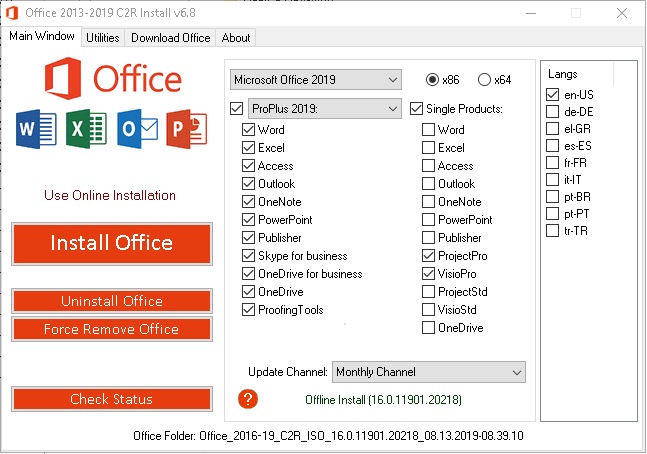Check the VisioStd checkbox
The width and height of the screenshot is (647, 454).
tap(428, 310)
